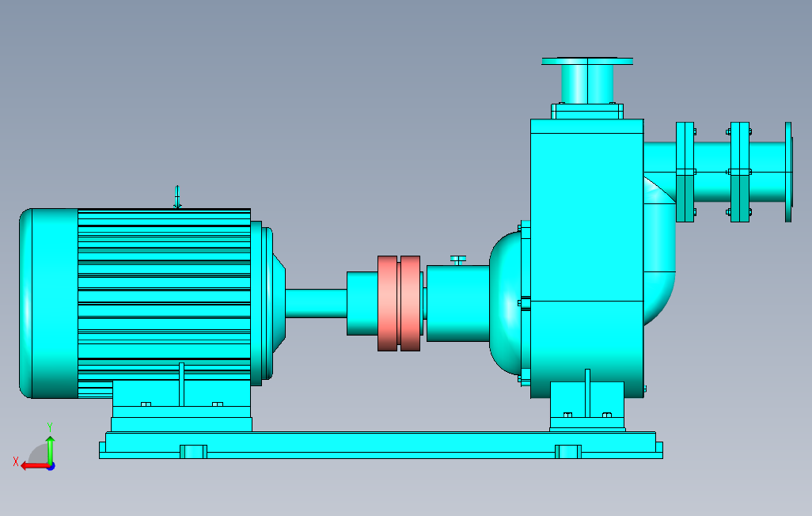Select the suction flange closest to the casing

tap(685, 172)
